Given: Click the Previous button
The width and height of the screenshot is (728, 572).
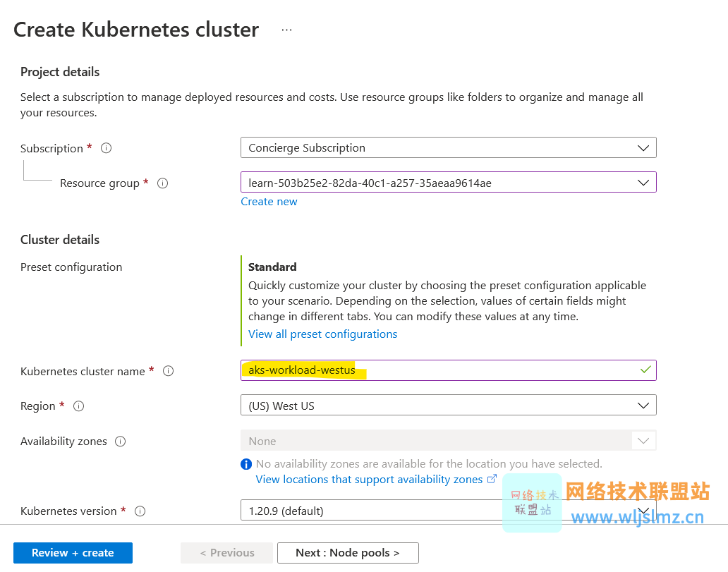Looking at the screenshot, I should 226,553.
